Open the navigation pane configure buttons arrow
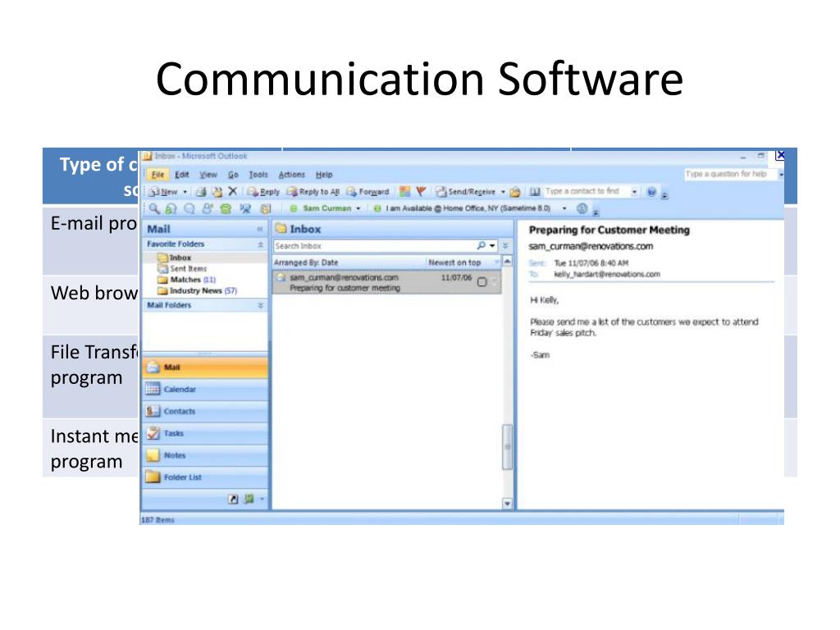 coord(262,500)
